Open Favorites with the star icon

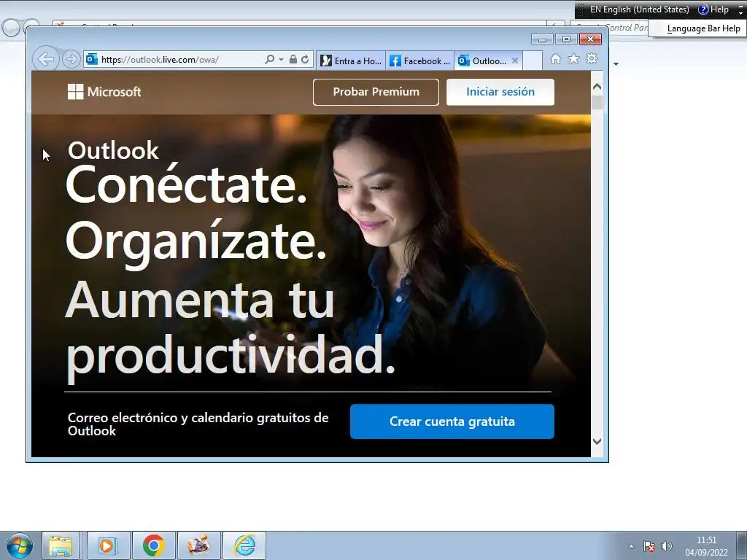coord(573,58)
